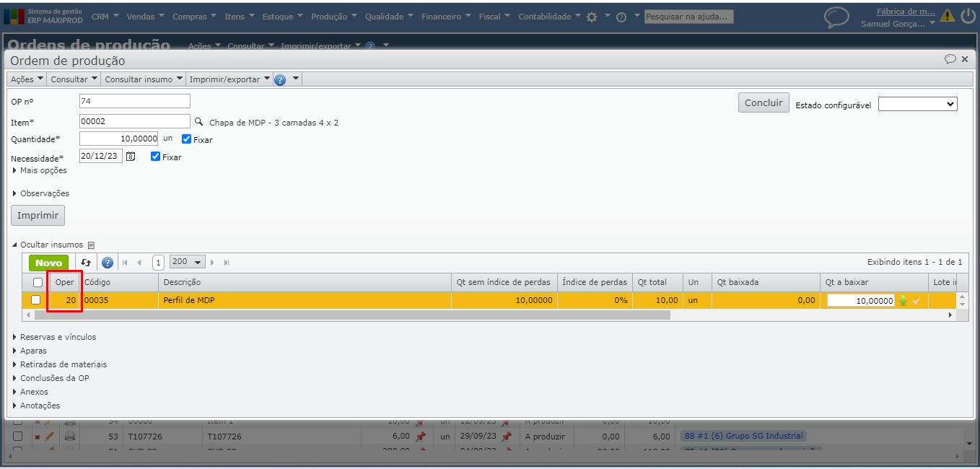Expand Anotações section
The height and width of the screenshot is (469, 980).
(x=36, y=406)
